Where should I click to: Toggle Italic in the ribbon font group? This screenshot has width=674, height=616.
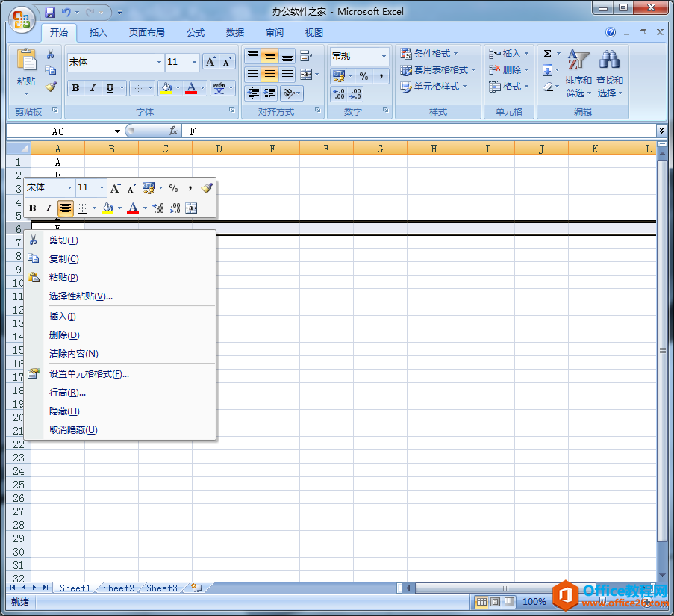pyautogui.click(x=93, y=88)
